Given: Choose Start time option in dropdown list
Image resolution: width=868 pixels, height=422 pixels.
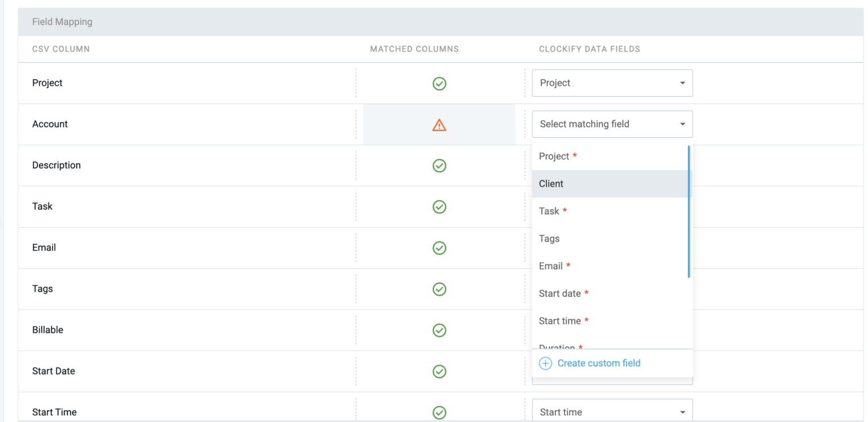Looking at the screenshot, I should pos(610,321).
